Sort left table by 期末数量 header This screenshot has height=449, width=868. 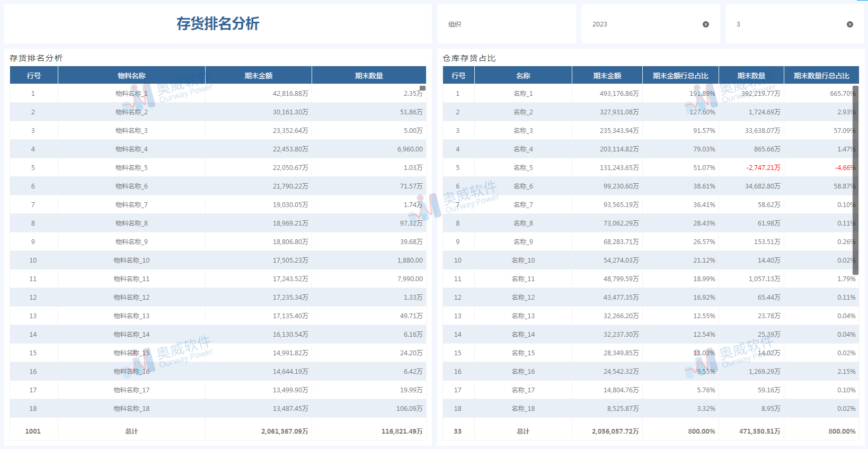tap(369, 76)
